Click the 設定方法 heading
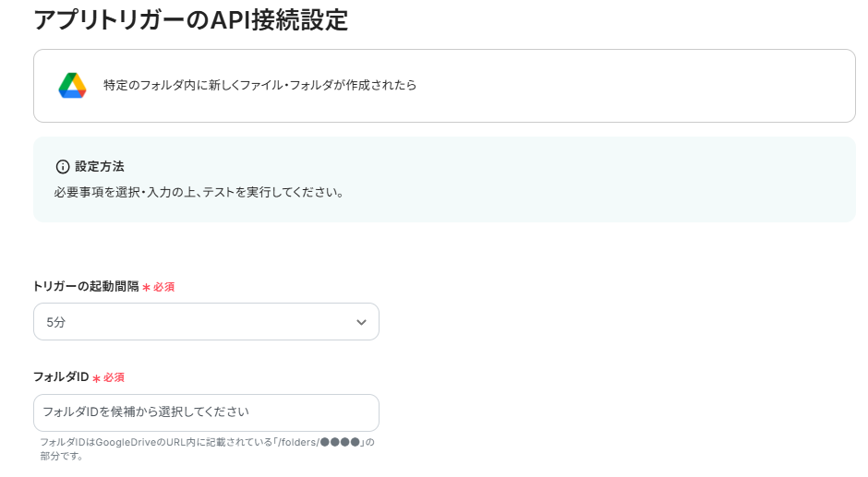The width and height of the screenshot is (868, 477). pos(100,166)
